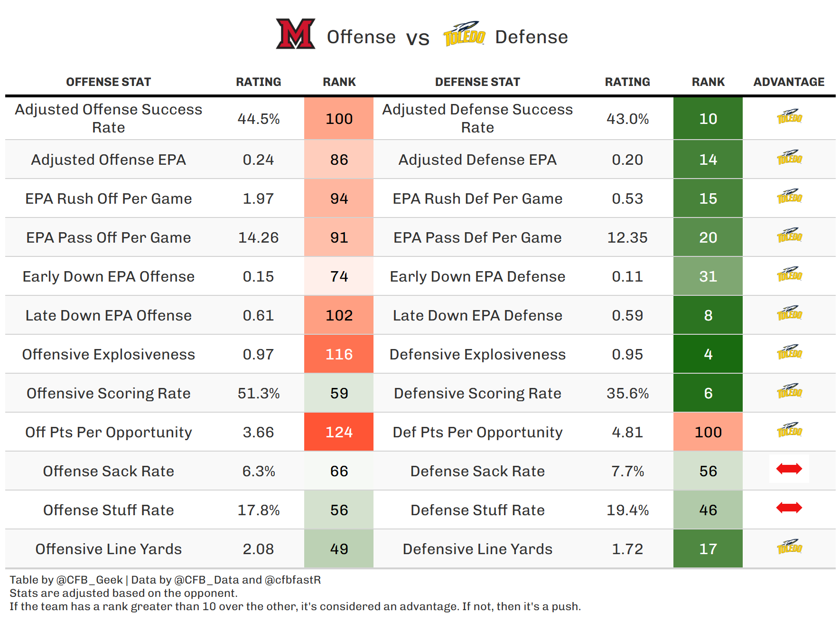840x623 pixels.
Task: Click the push arrow in Stuff Rate row
Action: tap(789, 508)
